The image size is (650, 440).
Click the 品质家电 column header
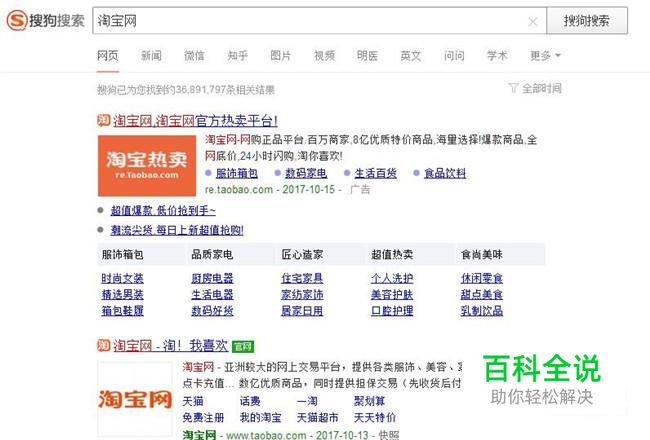tap(212, 255)
